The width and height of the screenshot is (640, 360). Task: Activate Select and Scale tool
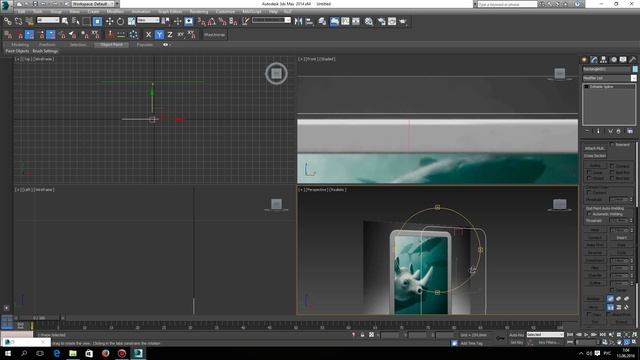[131, 21]
